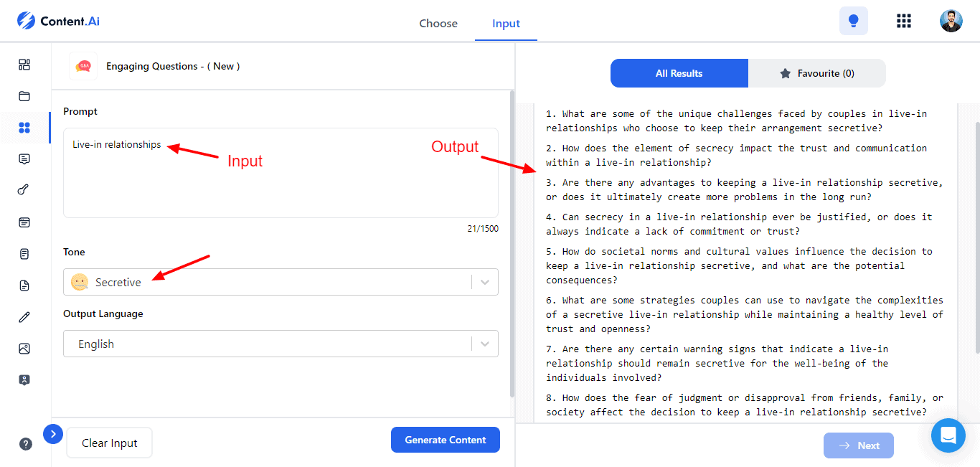The image size is (980, 467).
Task: Open the apps grid menu icon
Action: point(904,22)
